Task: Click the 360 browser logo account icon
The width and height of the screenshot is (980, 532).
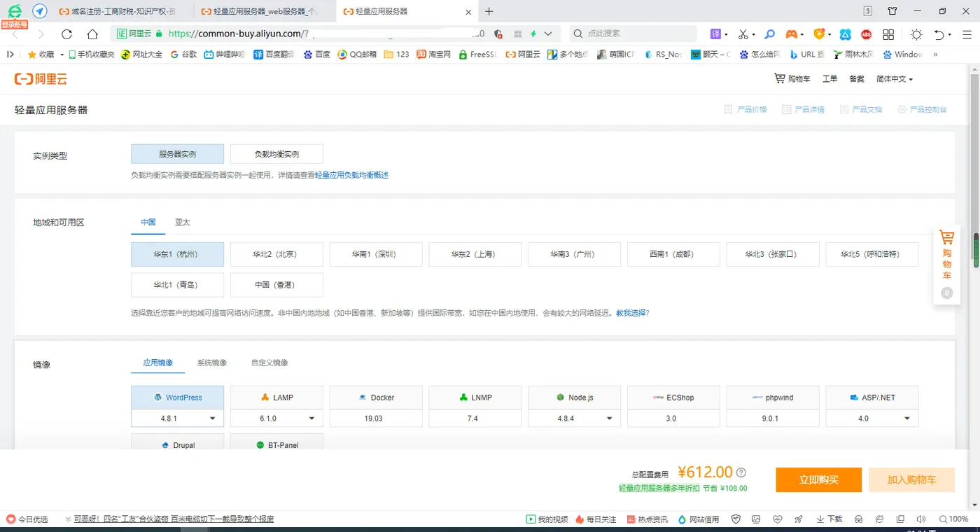Action: pos(15,11)
